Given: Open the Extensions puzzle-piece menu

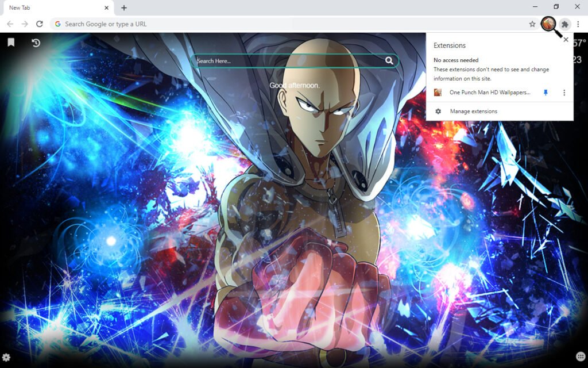Looking at the screenshot, I should pos(565,24).
